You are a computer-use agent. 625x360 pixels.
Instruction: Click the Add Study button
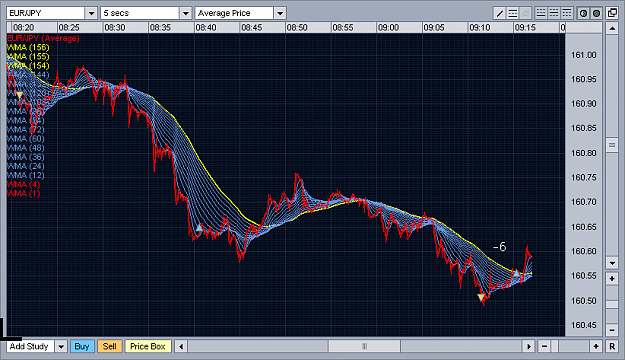click(x=31, y=346)
